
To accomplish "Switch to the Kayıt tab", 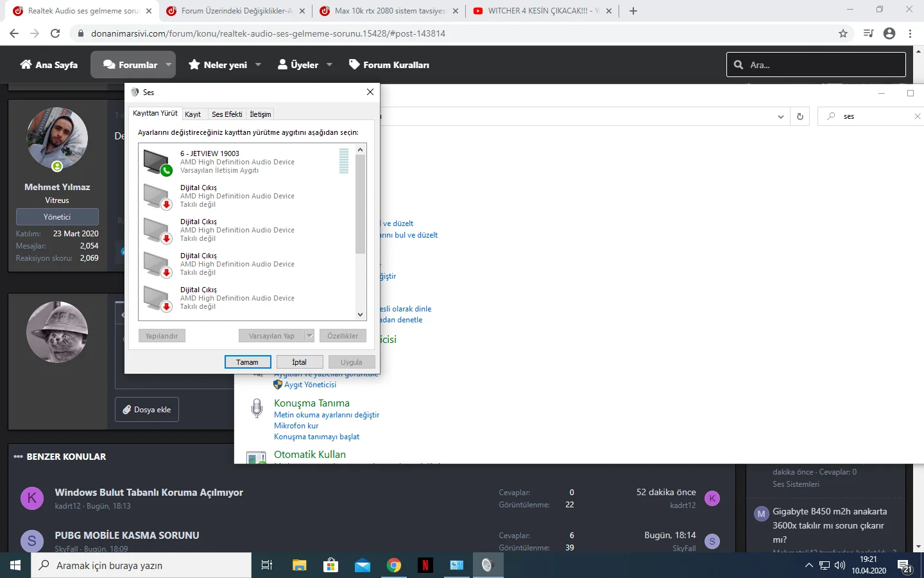I will pyautogui.click(x=193, y=114).
